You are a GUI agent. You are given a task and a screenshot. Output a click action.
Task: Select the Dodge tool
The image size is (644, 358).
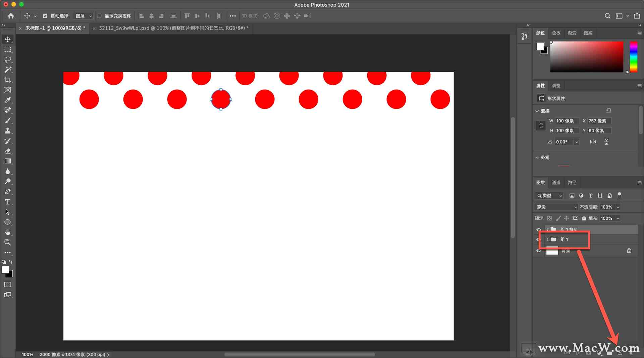[x=8, y=181]
